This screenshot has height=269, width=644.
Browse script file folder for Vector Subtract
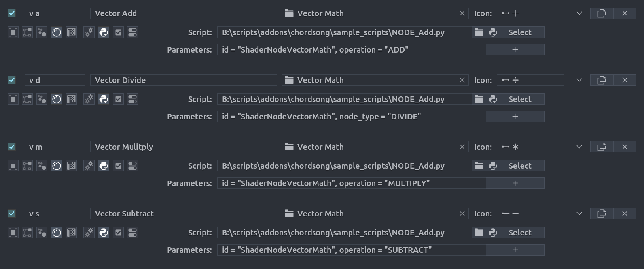pos(479,233)
